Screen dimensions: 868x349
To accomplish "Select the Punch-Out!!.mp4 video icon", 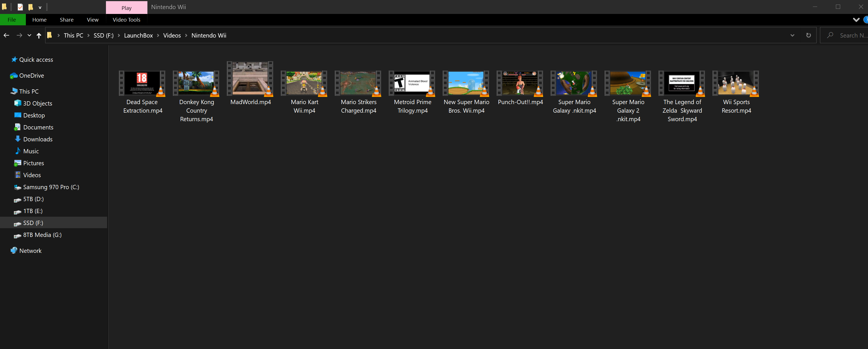I will (x=520, y=83).
